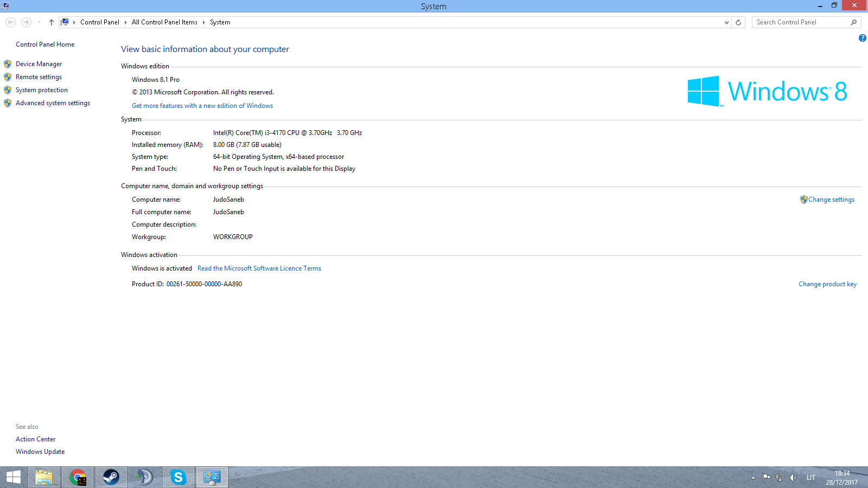Navigate forward with the forward arrow
Screen dimensions: 868x488
pos(26,22)
